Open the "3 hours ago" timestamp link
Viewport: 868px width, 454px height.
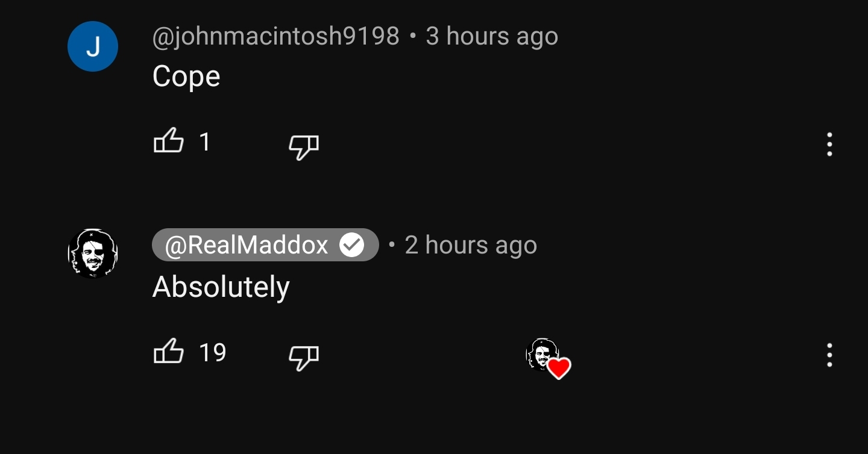(x=492, y=36)
